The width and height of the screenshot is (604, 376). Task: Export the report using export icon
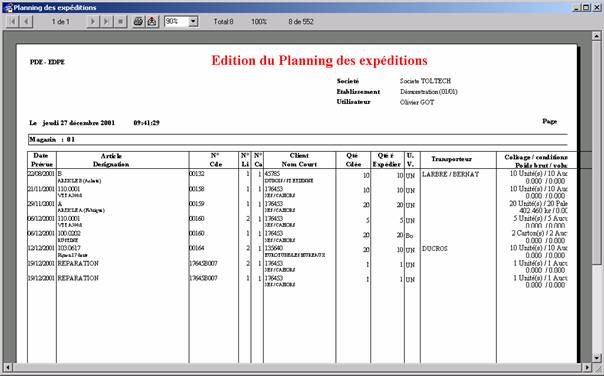coord(152,22)
